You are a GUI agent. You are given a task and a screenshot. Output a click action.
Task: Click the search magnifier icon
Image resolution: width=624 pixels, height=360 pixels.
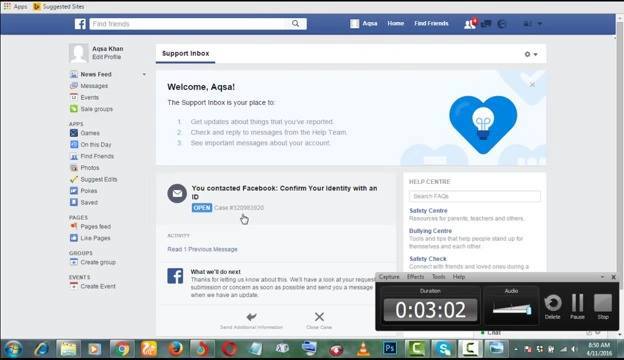[295, 23]
